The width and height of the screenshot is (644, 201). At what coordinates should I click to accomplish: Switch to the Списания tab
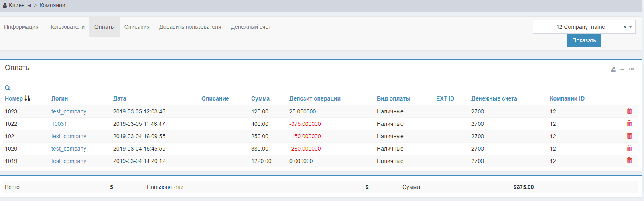[x=137, y=27]
